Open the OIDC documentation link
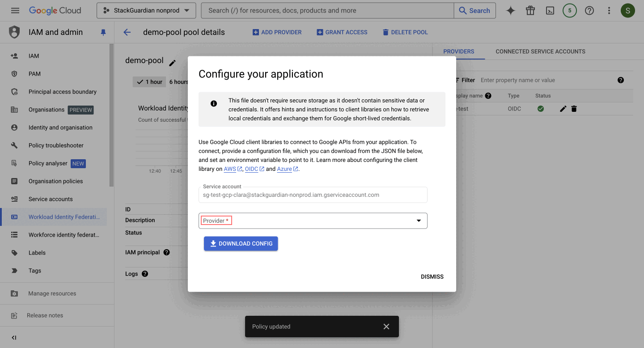This screenshot has height=348, width=644. [x=251, y=169]
